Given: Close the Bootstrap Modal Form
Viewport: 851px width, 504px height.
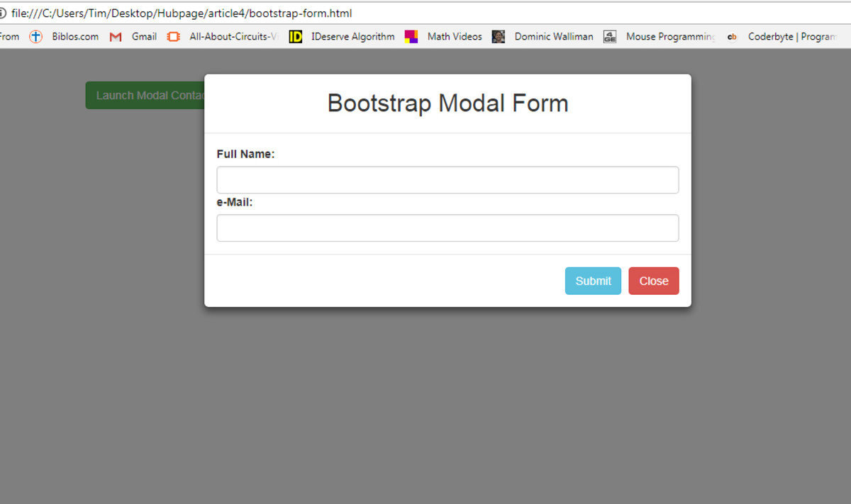Looking at the screenshot, I should [653, 281].
